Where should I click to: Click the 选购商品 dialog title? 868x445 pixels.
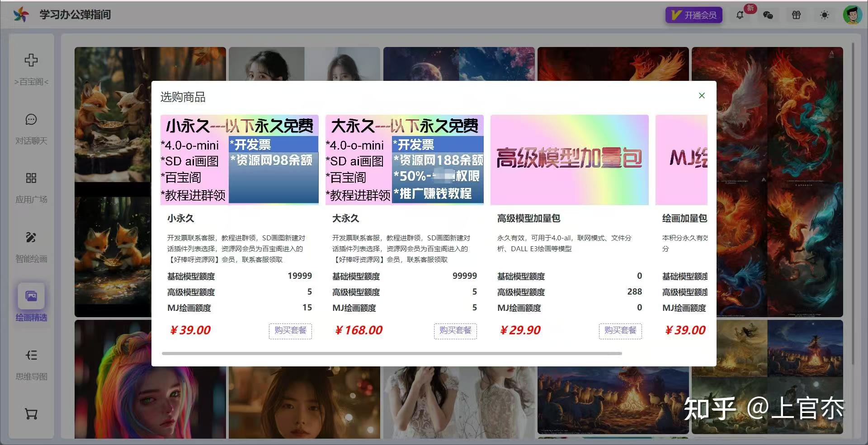pyautogui.click(x=183, y=97)
